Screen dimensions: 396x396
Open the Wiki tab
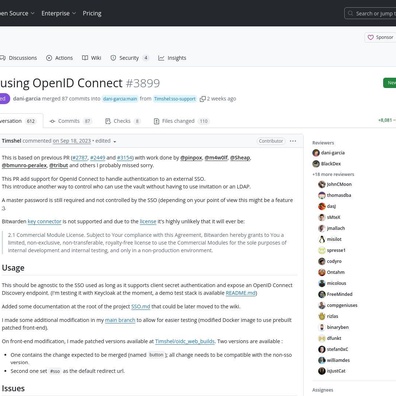pyautogui.click(x=91, y=58)
